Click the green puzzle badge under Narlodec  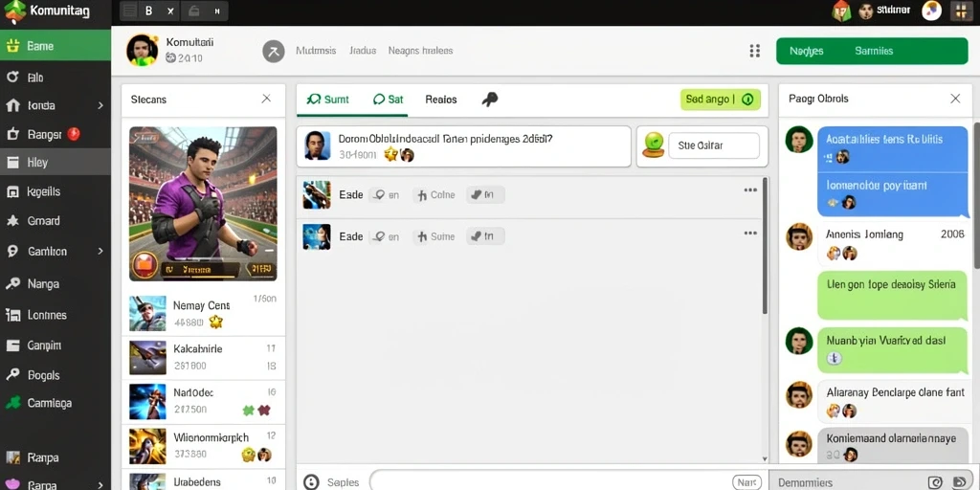pyautogui.click(x=249, y=410)
